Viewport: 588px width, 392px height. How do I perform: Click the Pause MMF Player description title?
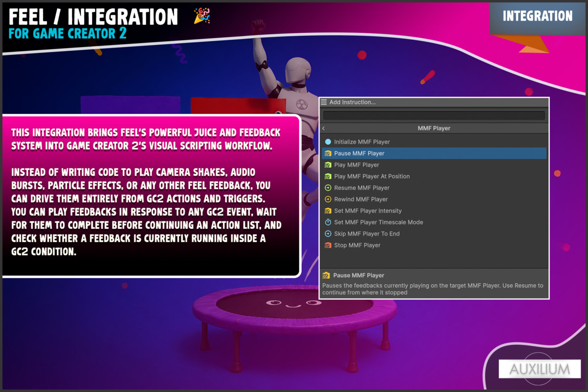359,275
